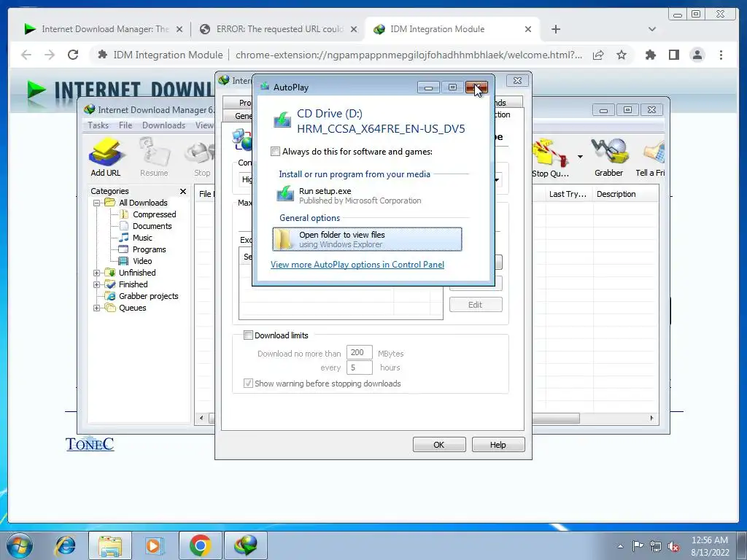Click the Tell a Friend toolbar icon
The width and height of the screenshot is (747, 560).
(651, 157)
